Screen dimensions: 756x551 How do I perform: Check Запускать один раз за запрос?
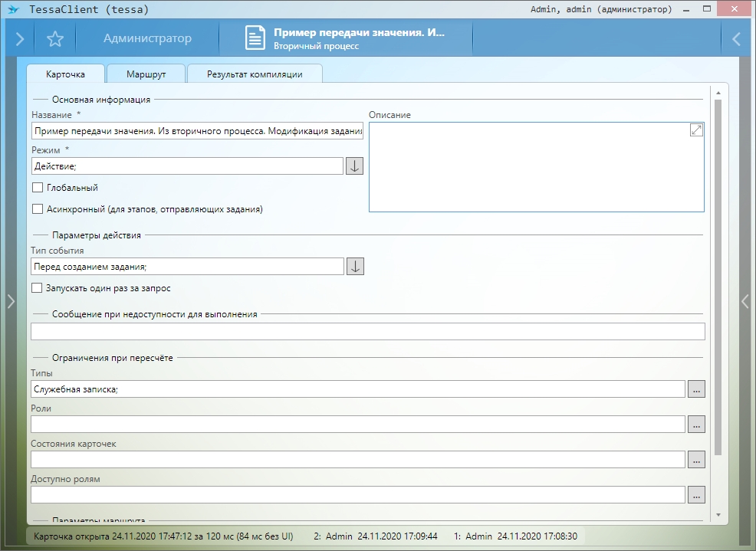[38, 289]
